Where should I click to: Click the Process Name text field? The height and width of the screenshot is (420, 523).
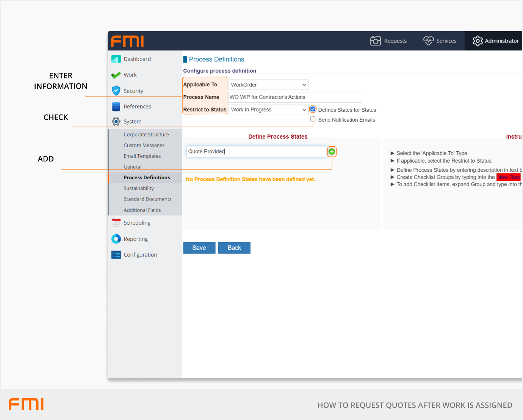pyautogui.click(x=295, y=97)
